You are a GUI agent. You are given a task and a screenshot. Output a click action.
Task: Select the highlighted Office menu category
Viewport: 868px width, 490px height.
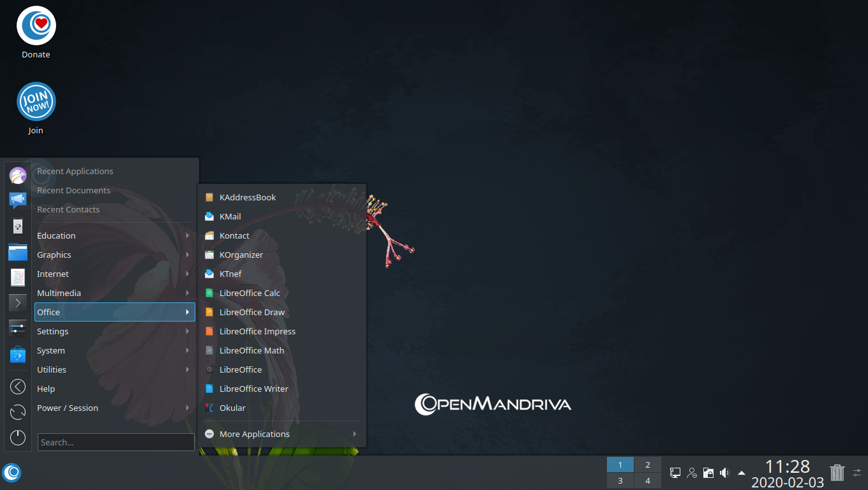[x=115, y=312]
